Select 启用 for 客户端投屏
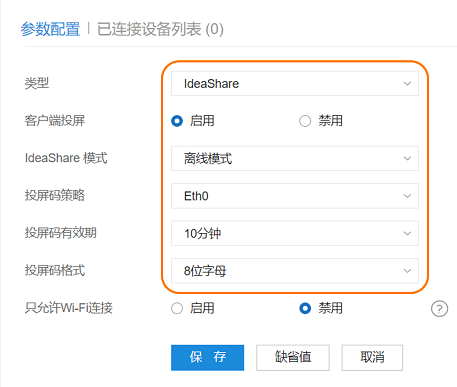Image resolution: width=457 pixels, height=387 pixels. pyautogui.click(x=177, y=121)
